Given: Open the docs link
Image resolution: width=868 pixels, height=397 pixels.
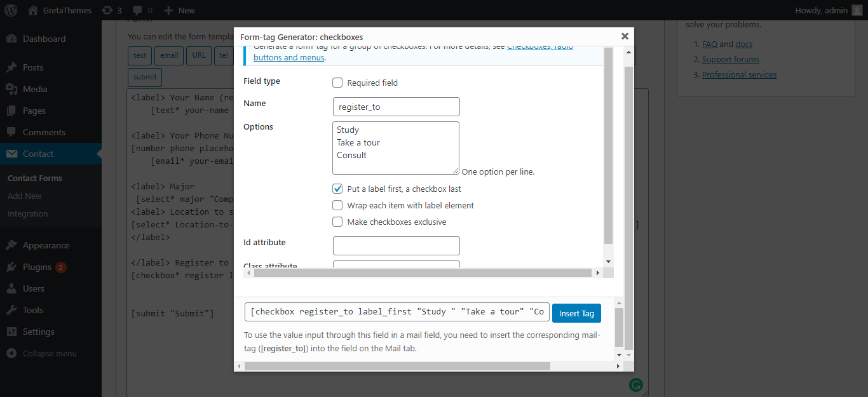Looking at the screenshot, I should [x=744, y=44].
